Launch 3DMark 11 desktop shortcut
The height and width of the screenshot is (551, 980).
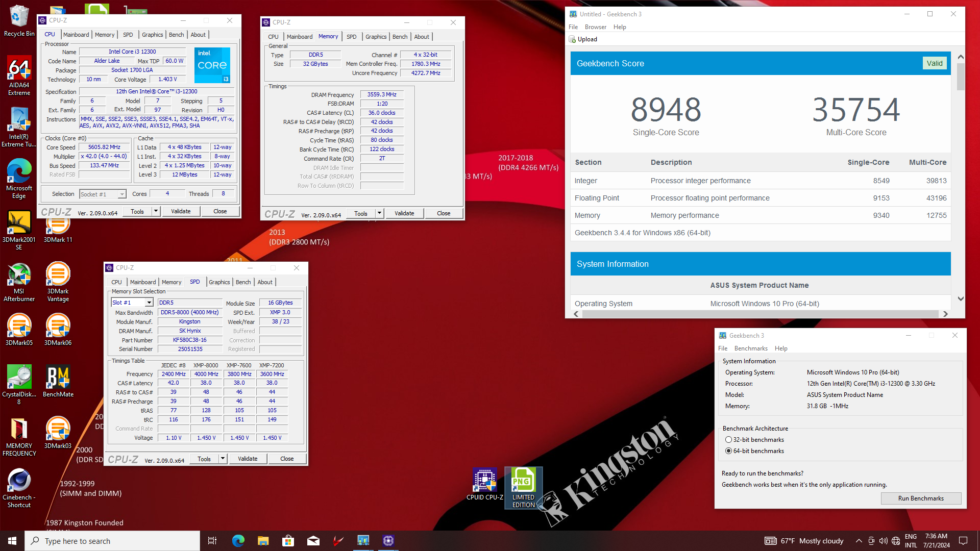[58, 228]
